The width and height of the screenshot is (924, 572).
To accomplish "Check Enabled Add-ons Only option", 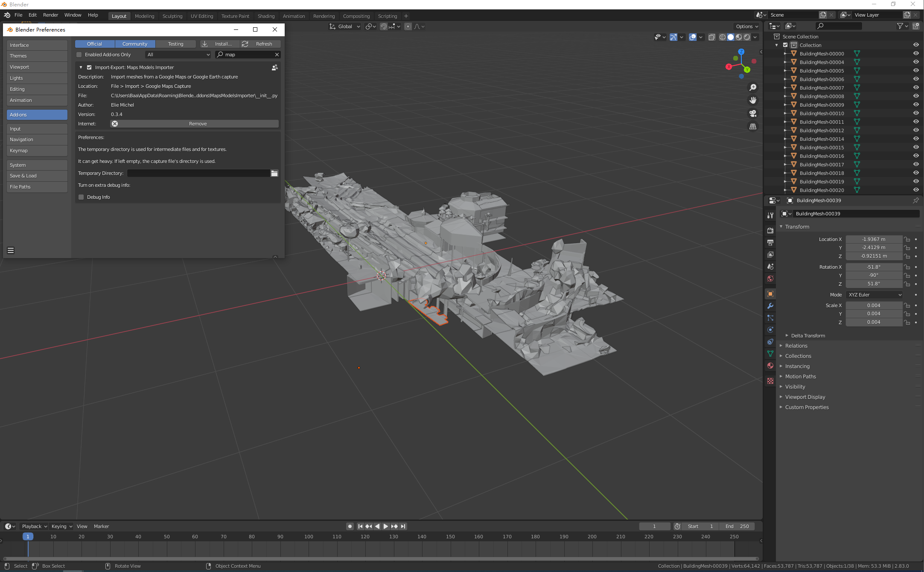I will [x=79, y=55].
